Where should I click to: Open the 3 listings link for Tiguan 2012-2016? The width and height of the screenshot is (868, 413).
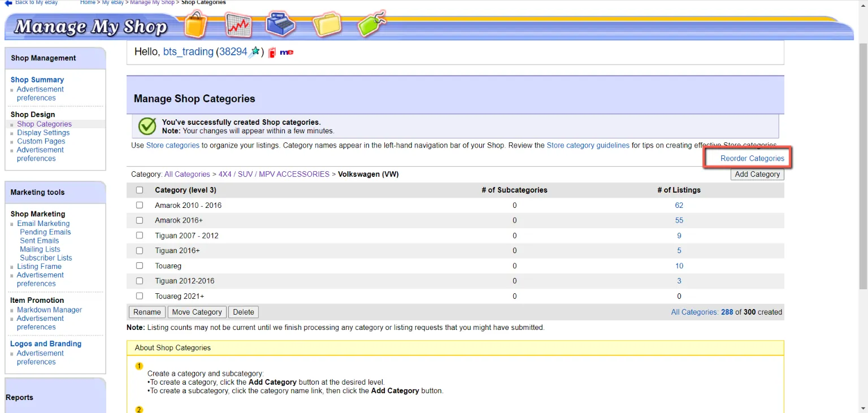pos(679,281)
